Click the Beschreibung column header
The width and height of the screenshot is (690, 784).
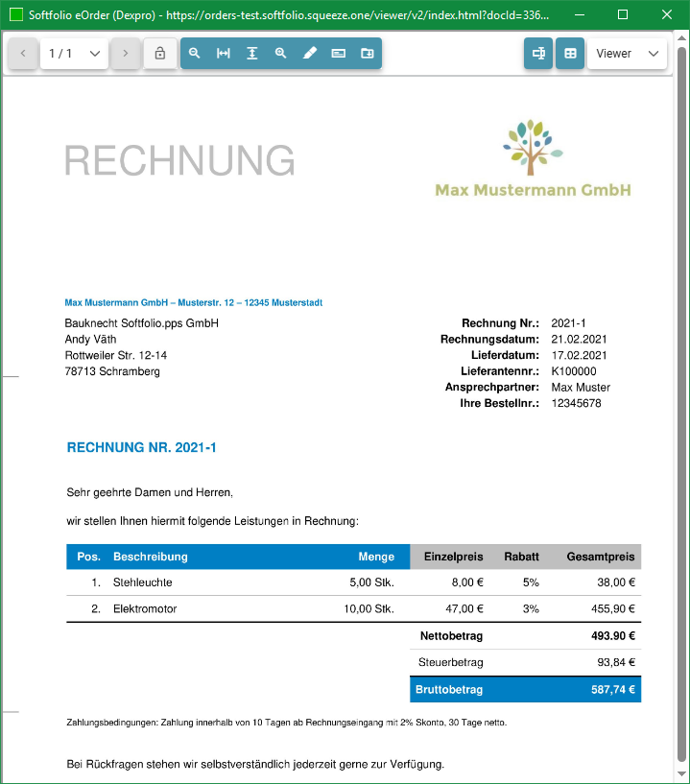(151, 557)
